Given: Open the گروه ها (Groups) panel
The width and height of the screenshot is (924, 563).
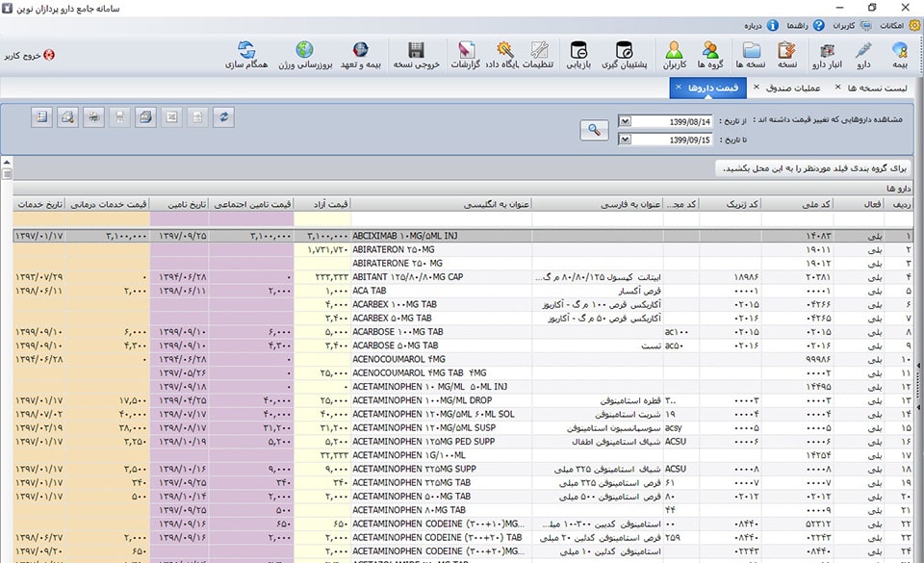Looking at the screenshot, I should pyautogui.click(x=709, y=55).
